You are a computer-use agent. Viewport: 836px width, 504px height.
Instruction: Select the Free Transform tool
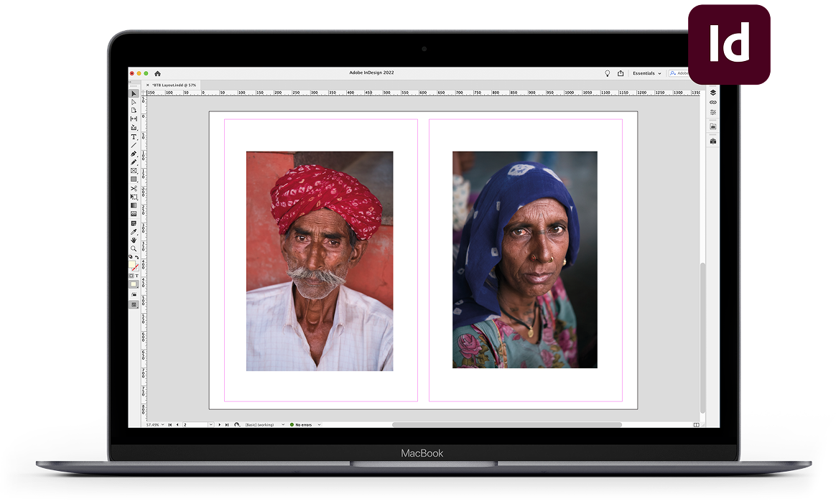134,197
